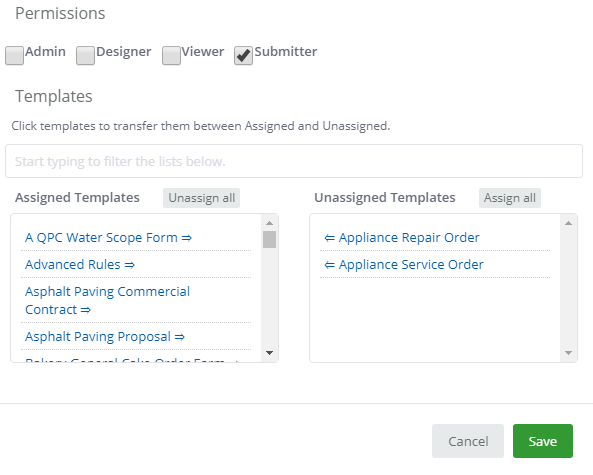This screenshot has height=475, width=593.
Task: Unassign the Advanced Rules template
Action: [x=80, y=264]
